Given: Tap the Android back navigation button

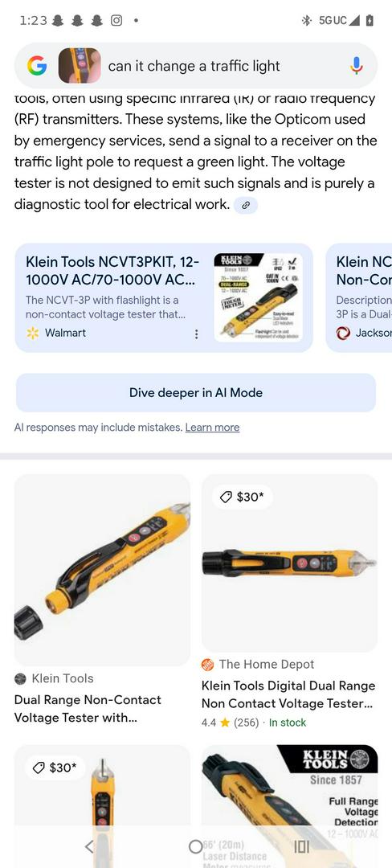Looking at the screenshot, I should pos(90,846).
